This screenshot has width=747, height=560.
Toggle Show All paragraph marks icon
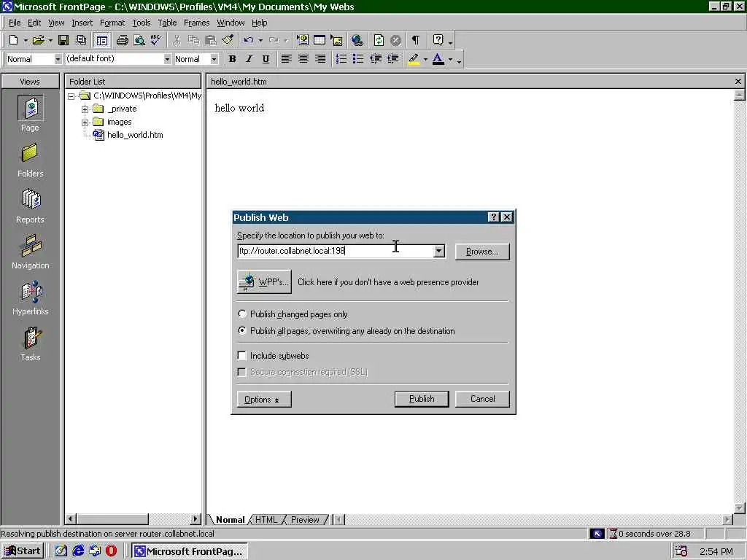(416, 41)
